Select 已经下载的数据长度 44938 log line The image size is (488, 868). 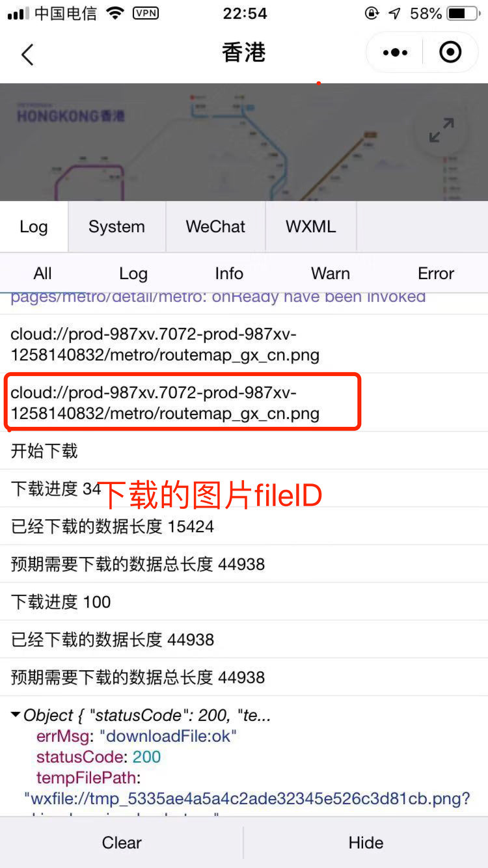point(244,640)
